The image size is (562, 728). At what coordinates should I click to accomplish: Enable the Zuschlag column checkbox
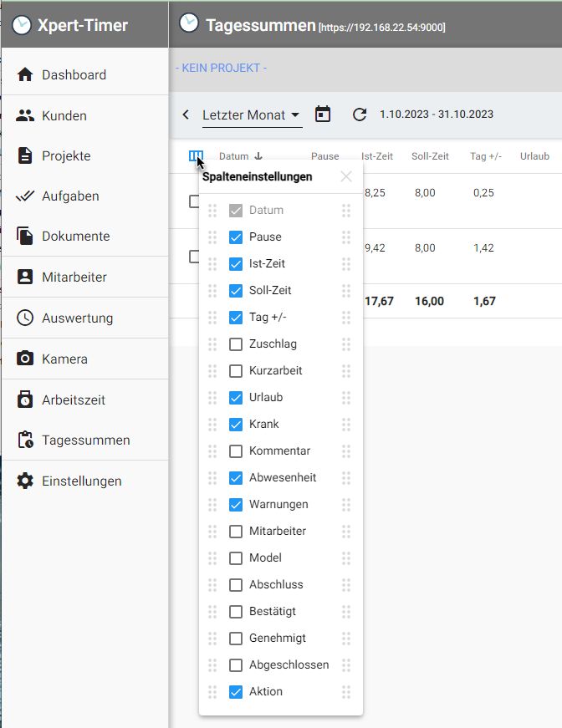coord(236,344)
